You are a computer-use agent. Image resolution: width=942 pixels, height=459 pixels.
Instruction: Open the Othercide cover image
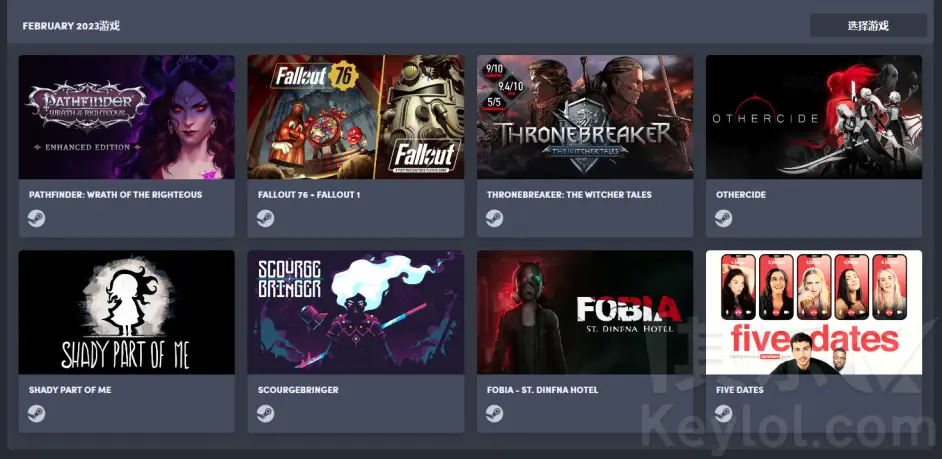(814, 117)
